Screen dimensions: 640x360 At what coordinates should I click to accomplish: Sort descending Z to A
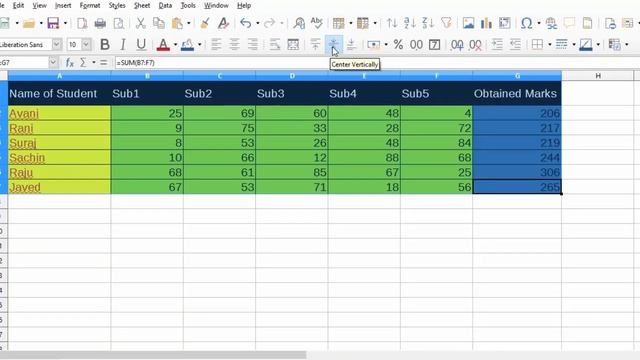point(428,23)
